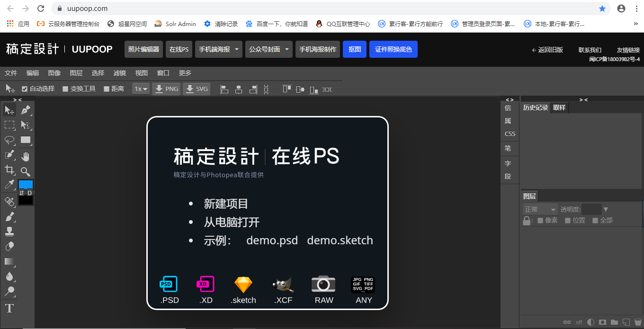Open the 图像 image menu
Image resolution: width=644 pixels, height=329 pixels.
click(x=54, y=73)
